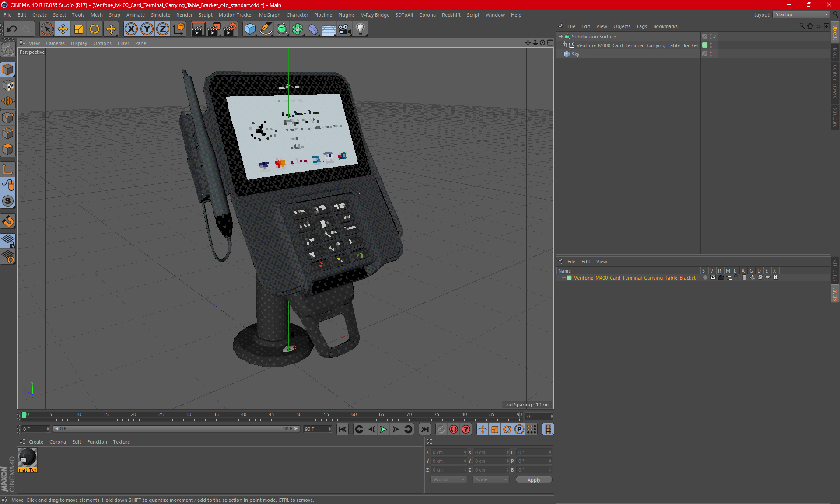
Task: Switch the coordinate system icon
Action: pos(178,29)
